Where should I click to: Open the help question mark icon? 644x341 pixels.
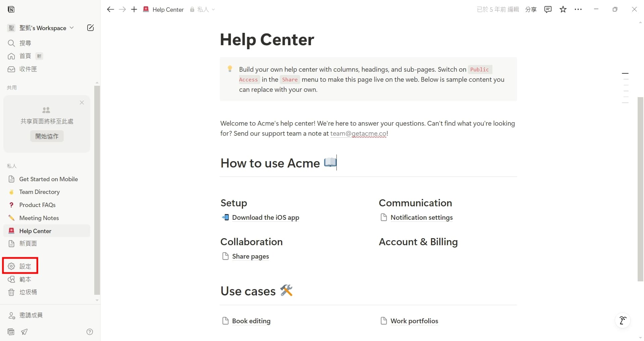pos(90,332)
